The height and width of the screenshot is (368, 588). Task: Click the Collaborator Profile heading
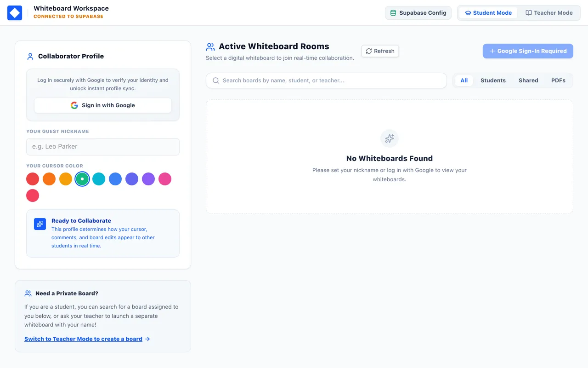(71, 56)
